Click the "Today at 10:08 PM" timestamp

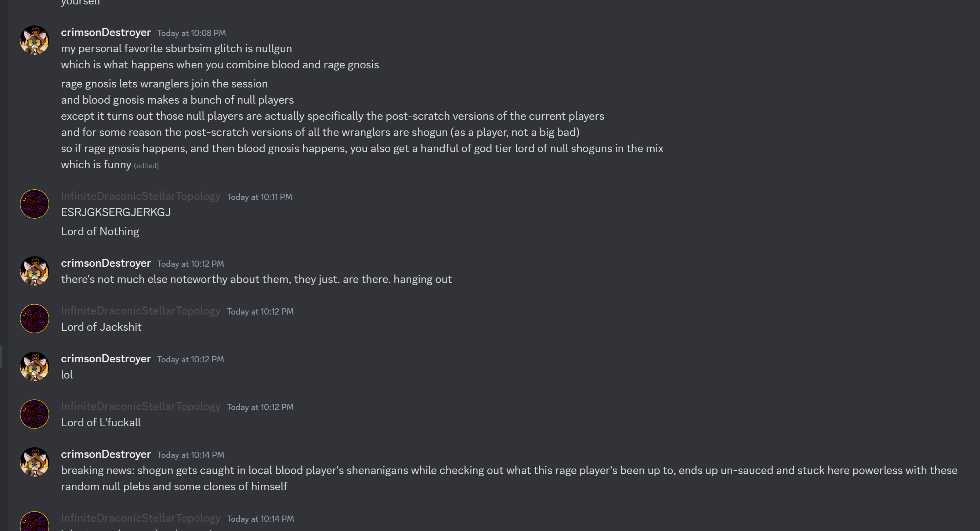point(191,33)
